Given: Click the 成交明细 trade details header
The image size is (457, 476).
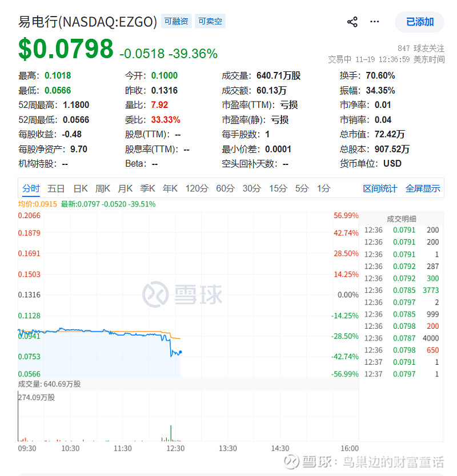Looking at the screenshot, I should click(x=402, y=219).
